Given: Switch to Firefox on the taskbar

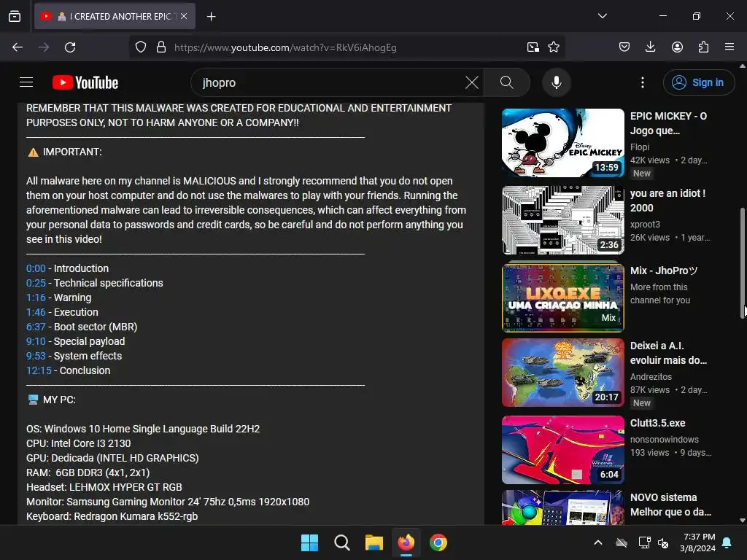Looking at the screenshot, I should point(406,542).
